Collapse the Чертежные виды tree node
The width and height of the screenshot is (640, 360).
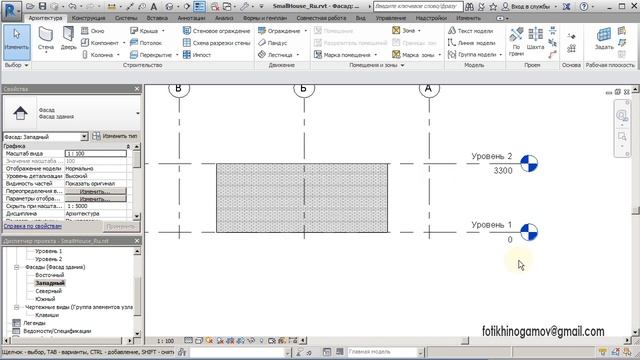[x=17, y=307]
